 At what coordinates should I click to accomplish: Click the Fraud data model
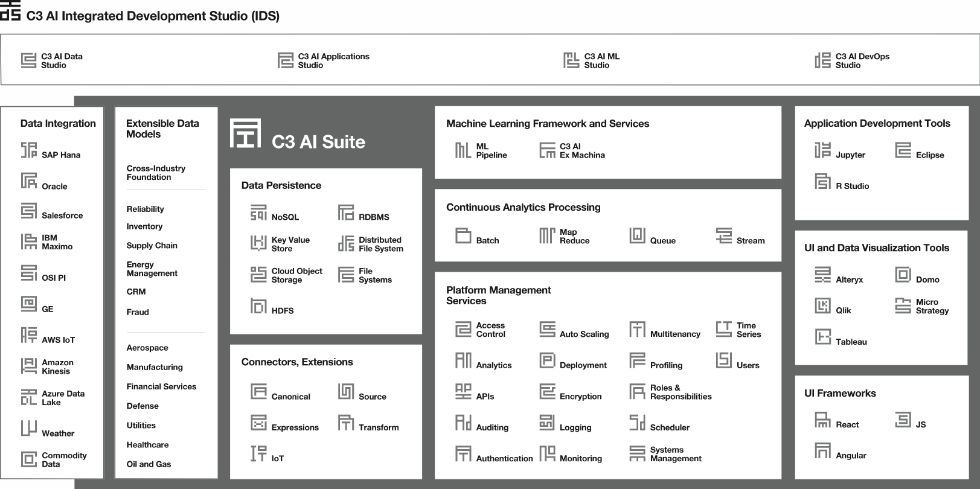coord(138,312)
